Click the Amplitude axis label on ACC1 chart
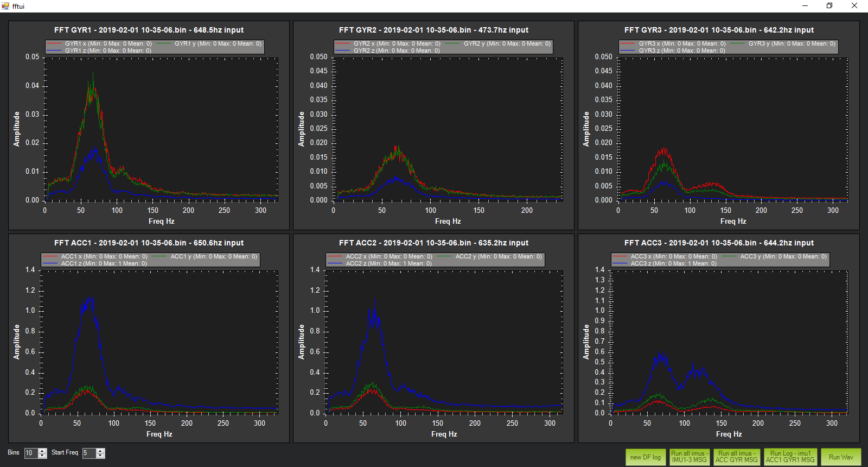The image size is (868, 467). click(16, 342)
